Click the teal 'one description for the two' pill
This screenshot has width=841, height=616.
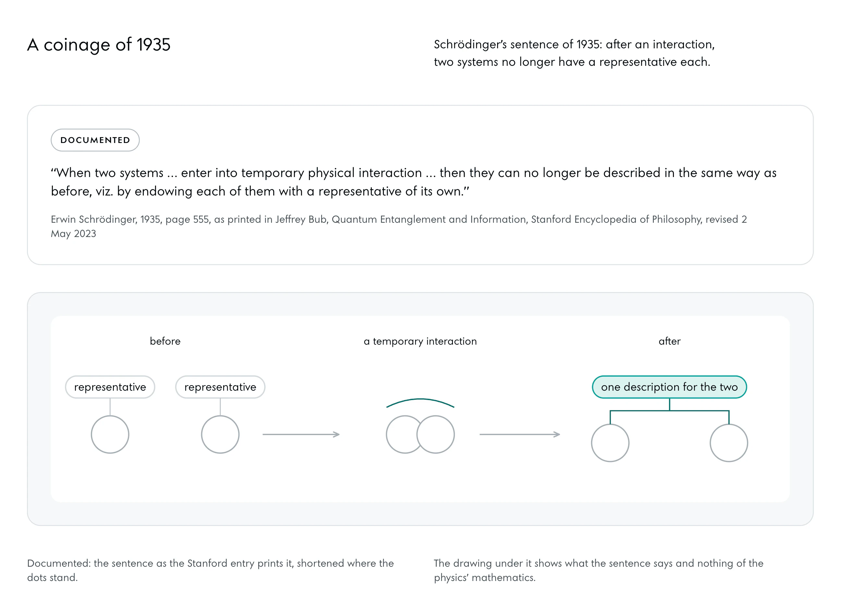click(669, 387)
